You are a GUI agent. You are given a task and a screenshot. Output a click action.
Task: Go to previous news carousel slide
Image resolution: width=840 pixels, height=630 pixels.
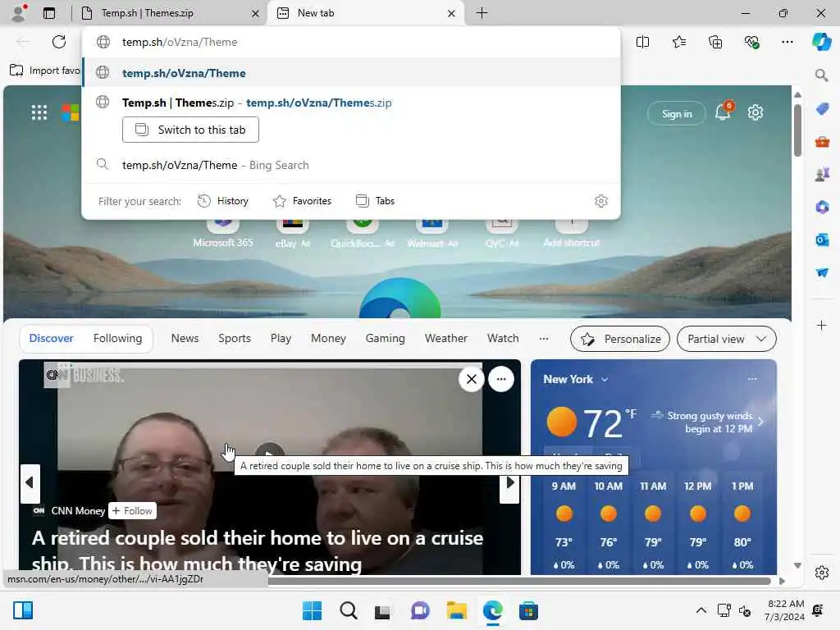30,483
